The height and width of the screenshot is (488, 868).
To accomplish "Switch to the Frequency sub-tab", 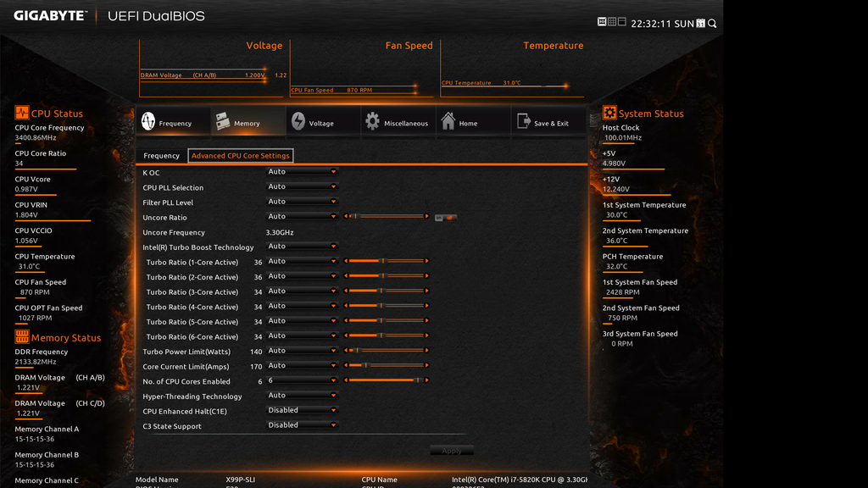I will click(x=162, y=156).
